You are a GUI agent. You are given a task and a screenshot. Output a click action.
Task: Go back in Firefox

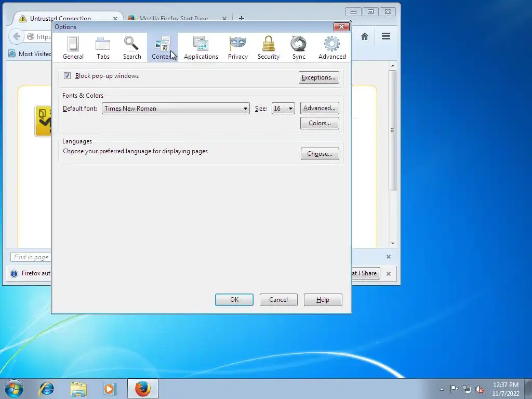[x=16, y=36]
